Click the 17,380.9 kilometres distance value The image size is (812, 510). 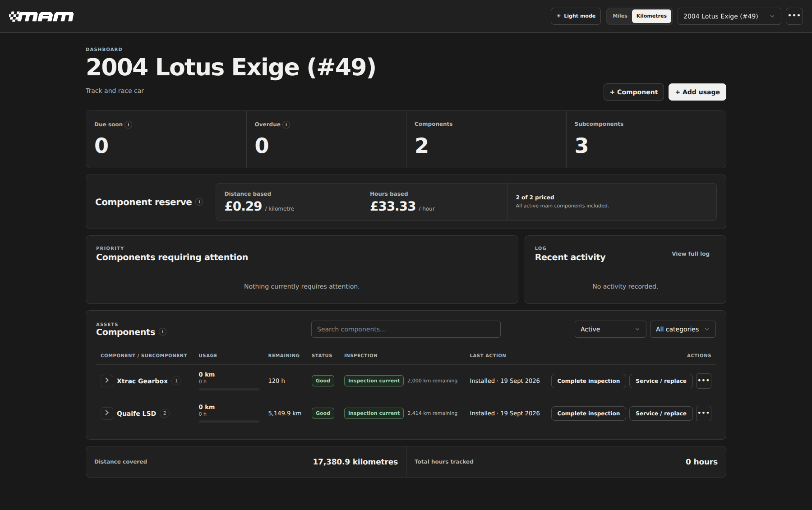point(355,462)
